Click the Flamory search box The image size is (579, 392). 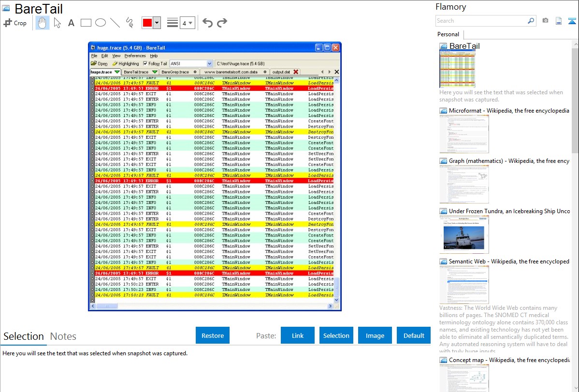[481, 21]
